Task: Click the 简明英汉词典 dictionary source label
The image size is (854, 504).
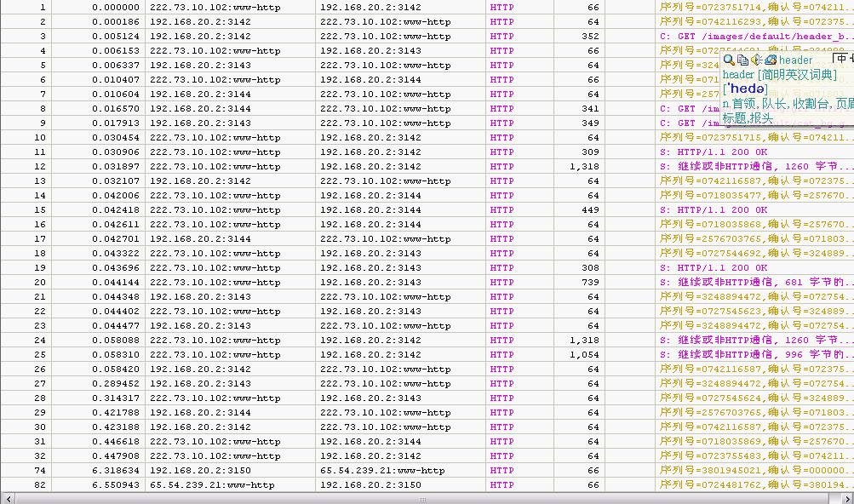Action: pos(797,75)
